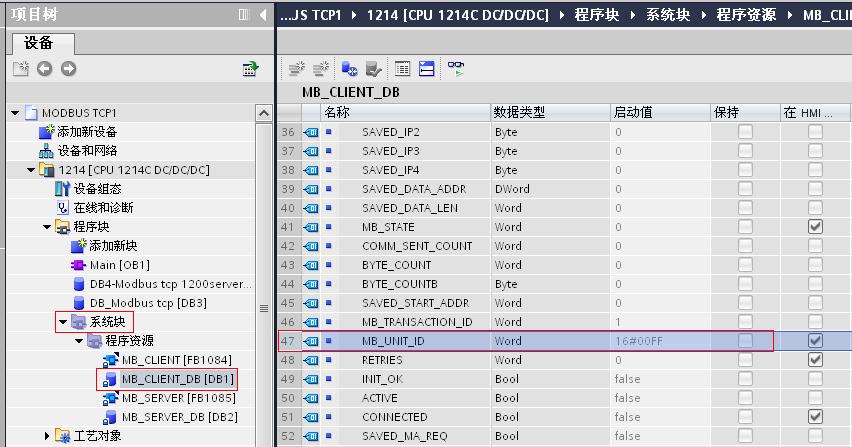The height and width of the screenshot is (447, 852).
Task: Click 程序资源 in the breadcrumb
Action: (746, 15)
